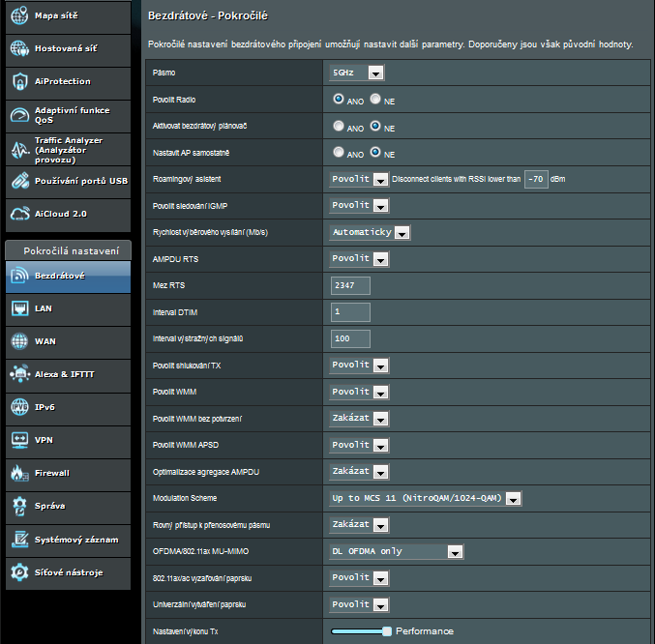Click the Tx power level slider
Image resolution: width=655 pixels, height=644 pixels.
(x=360, y=630)
